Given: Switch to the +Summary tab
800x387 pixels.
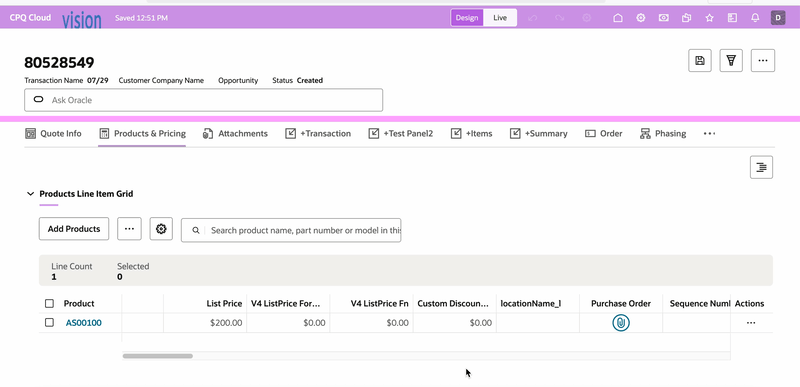Looking at the screenshot, I should pos(538,134).
